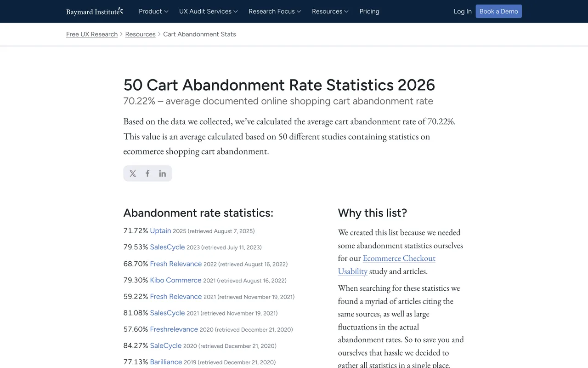Go to Resources breadcrumb link
Viewport: 588px width, 368px height.
[x=140, y=34]
